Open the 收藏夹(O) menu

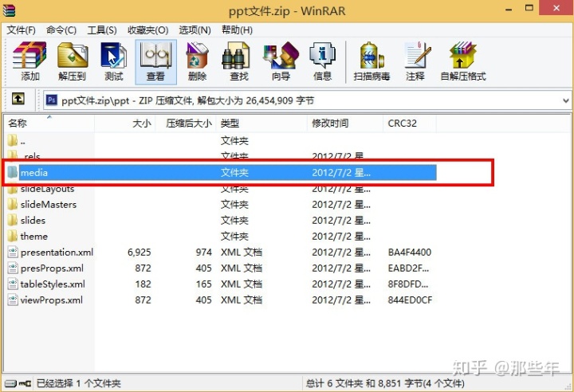(148, 30)
